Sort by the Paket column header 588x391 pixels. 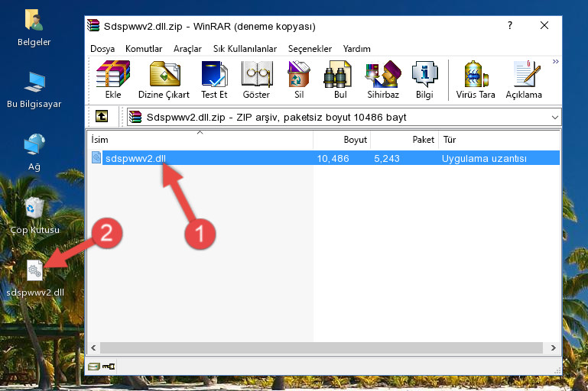[x=404, y=139]
